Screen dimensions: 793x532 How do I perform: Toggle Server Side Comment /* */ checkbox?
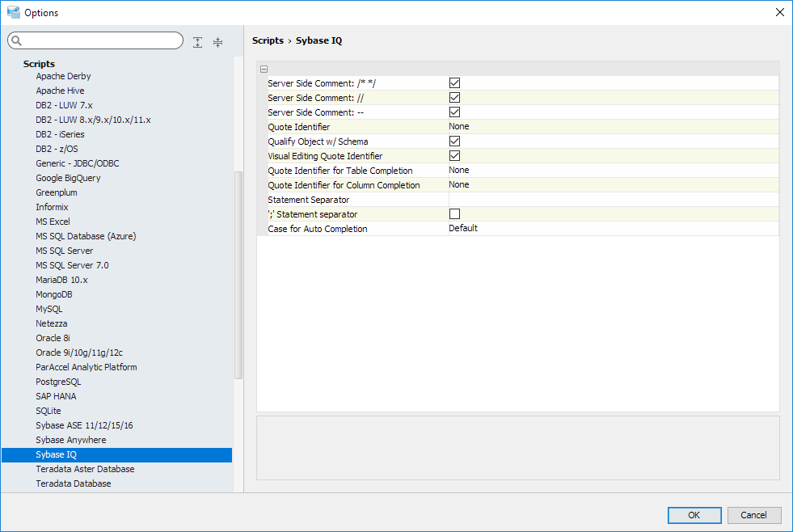tap(454, 83)
